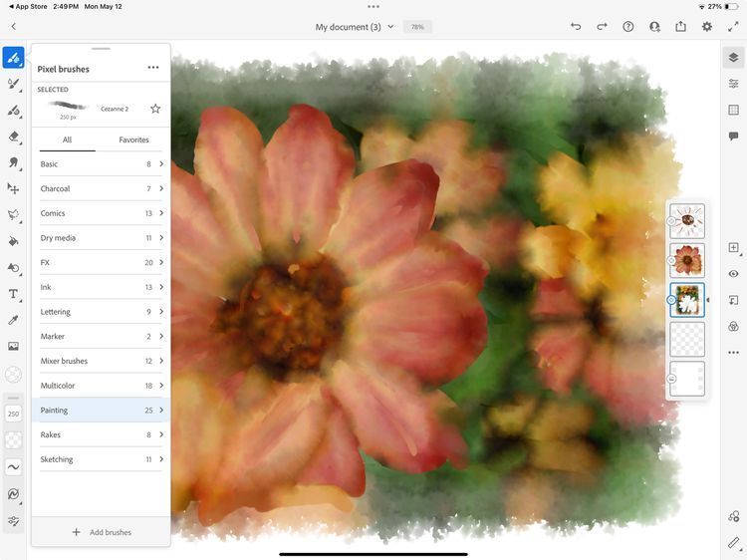Expand the Mixer brushes category
Screen dimensions: 747x560
click(100, 361)
